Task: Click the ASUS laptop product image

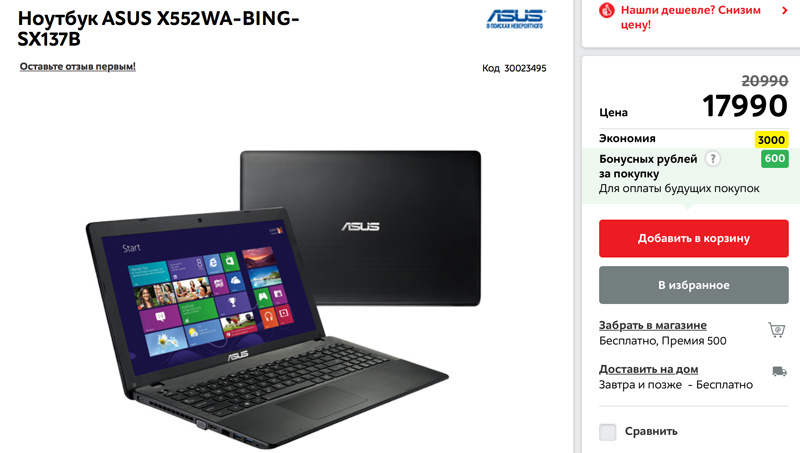Action: click(x=283, y=298)
